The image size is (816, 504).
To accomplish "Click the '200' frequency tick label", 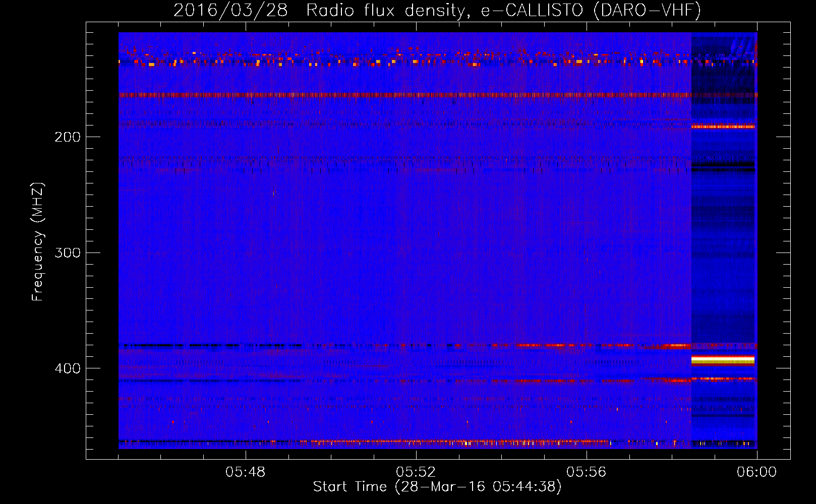I will pyautogui.click(x=68, y=137).
